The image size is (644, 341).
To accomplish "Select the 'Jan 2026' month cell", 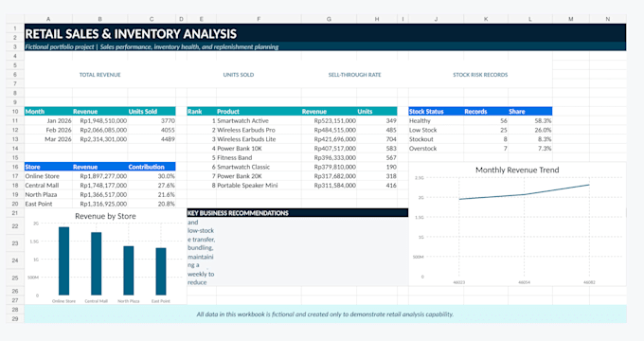I will tap(48, 121).
